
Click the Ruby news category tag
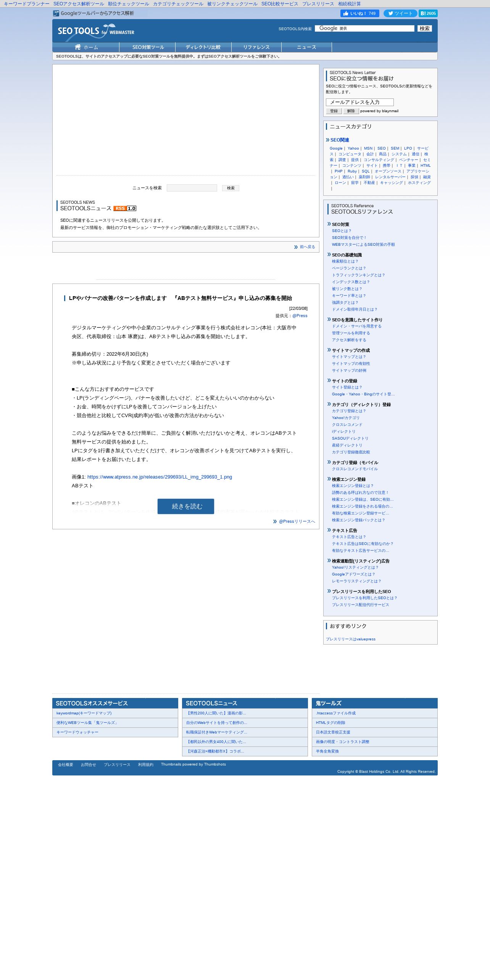point(352,171)
